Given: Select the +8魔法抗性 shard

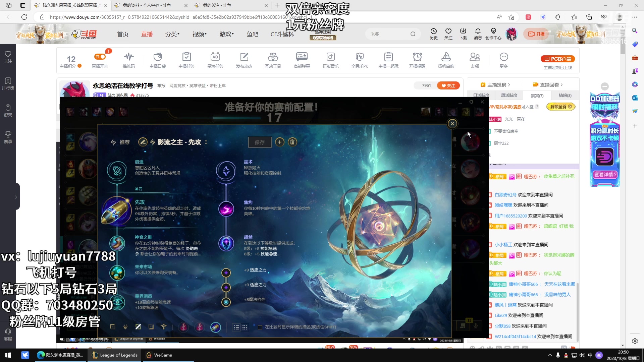Looking at the screenshot, I should coord(226,302).
